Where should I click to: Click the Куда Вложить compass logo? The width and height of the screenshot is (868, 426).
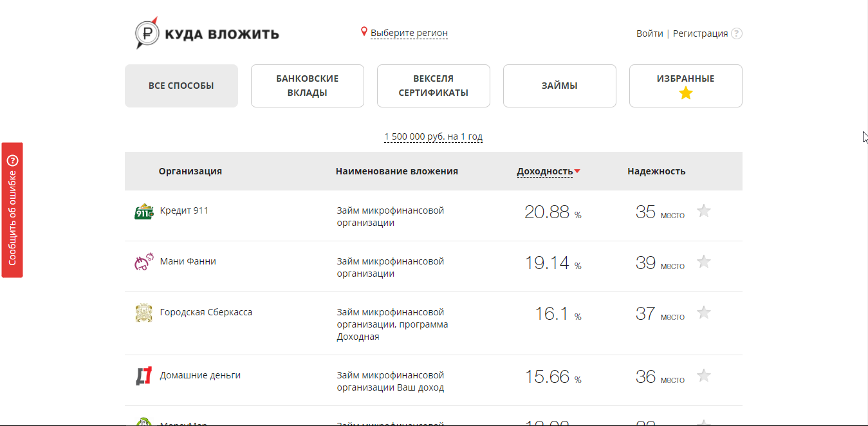pyautogui.click(x=147, y=32)
